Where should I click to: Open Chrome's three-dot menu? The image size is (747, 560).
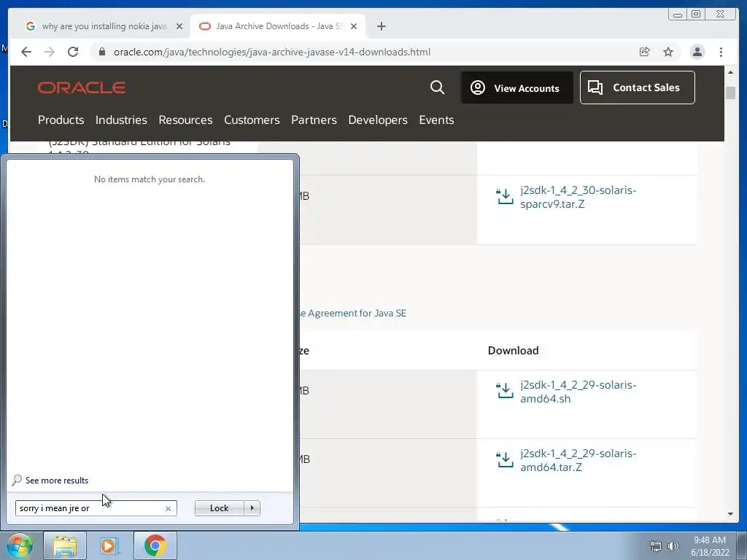[x=721, y=52]
